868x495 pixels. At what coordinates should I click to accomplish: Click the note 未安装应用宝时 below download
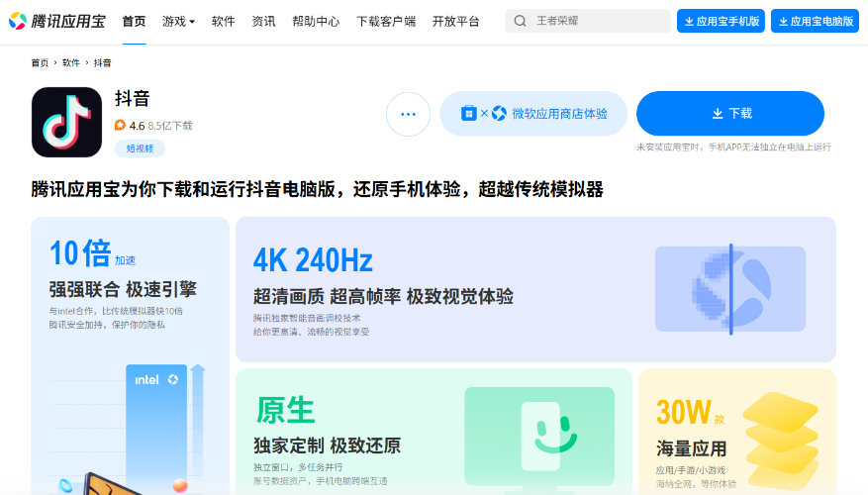(x=733, y=147)
